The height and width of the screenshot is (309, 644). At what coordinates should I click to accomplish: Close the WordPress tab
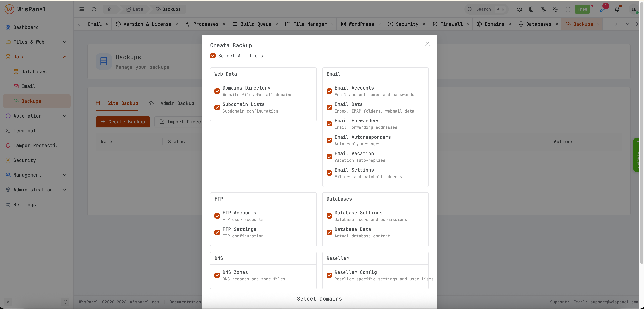tap(380, 24)
